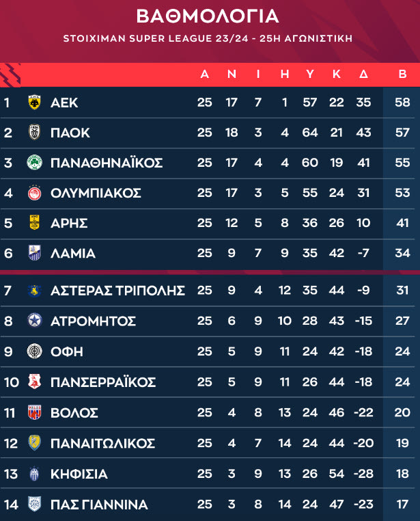Viewport: 420px width, 521px height.
Task: Select the Παναθηναϊκός green shamrock crest
Action: pyautogui.click(x=33, y=163)
